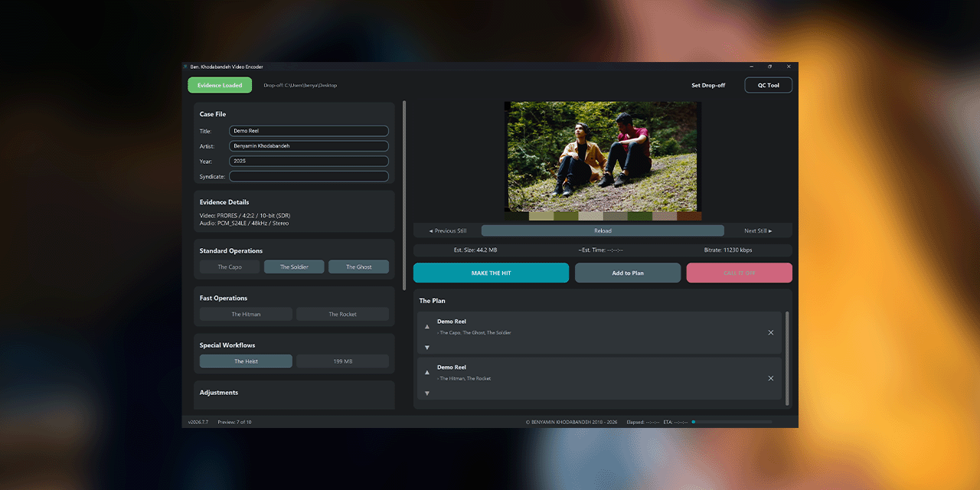The height and width of the screenshot is (490, 980).
Task: Move first Demo Reel plan item up
Action: (x=427, y=326)
